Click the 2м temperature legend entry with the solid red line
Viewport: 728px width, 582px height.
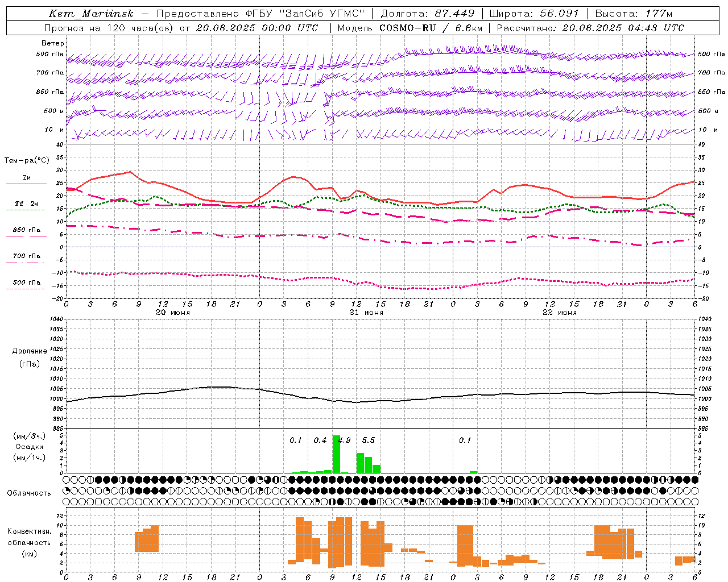pos(26,178)
